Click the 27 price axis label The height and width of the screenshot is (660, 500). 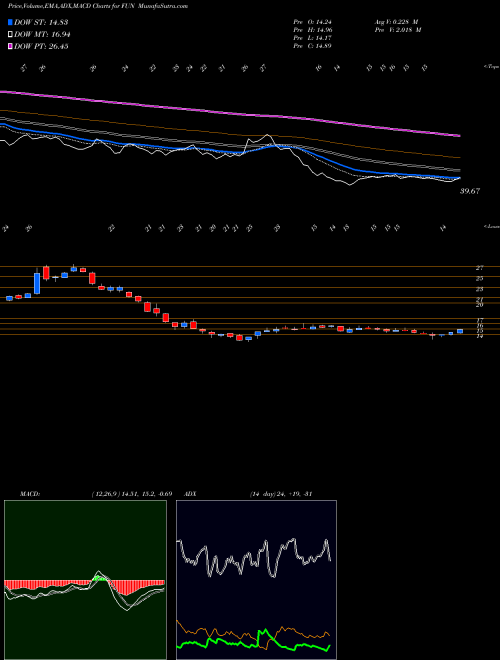click(480, 268)
